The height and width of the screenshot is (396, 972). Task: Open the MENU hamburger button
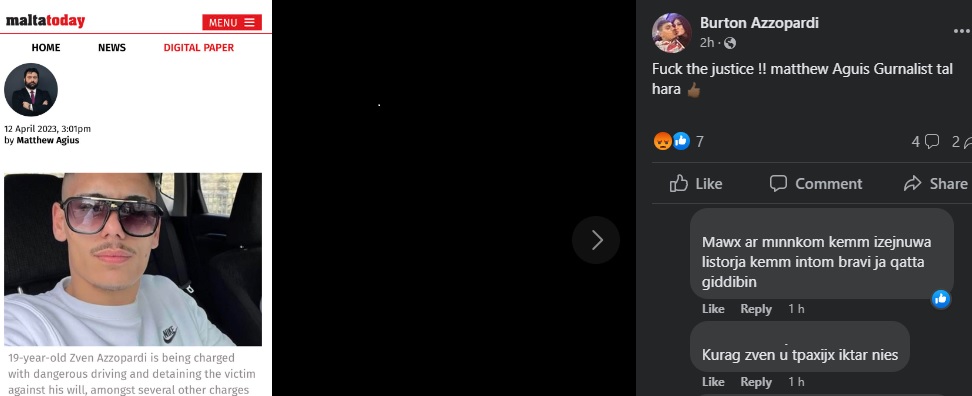click(x=232, y=22)
